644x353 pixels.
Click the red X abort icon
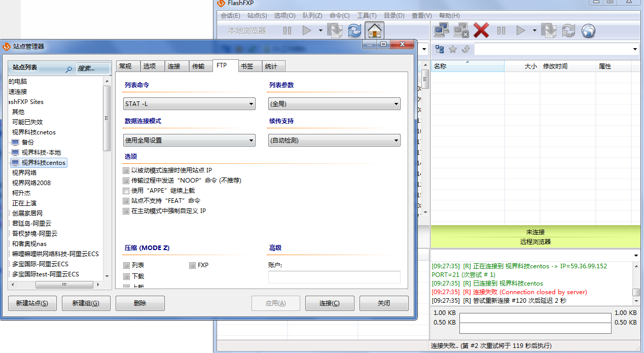(x=481, y=30)
